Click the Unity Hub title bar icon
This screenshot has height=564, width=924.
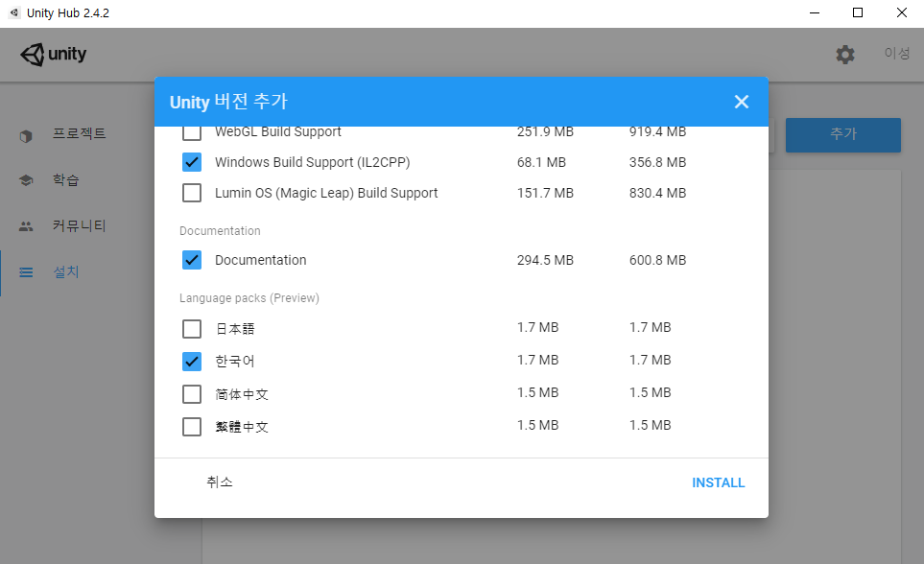pyautogui.click(x=14, y=12)
